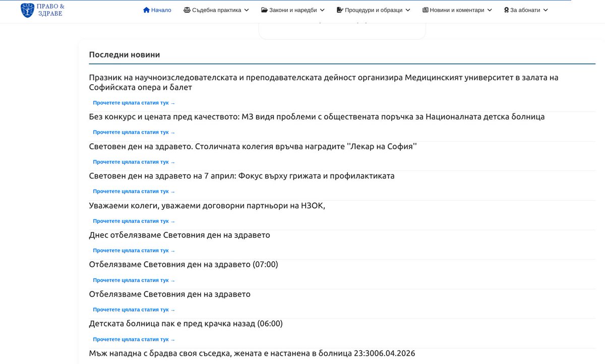605x364 pixels.
Task: Open headline Световен ден на здравето на 7 април
Action: click(x=241, y=176)
